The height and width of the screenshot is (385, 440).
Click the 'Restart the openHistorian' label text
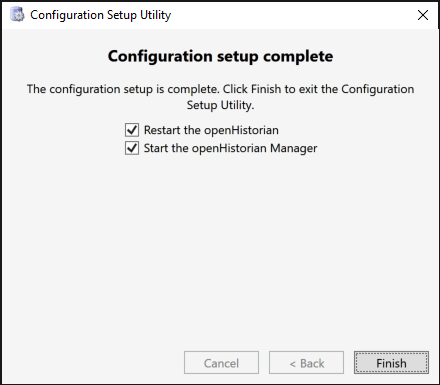211,130
